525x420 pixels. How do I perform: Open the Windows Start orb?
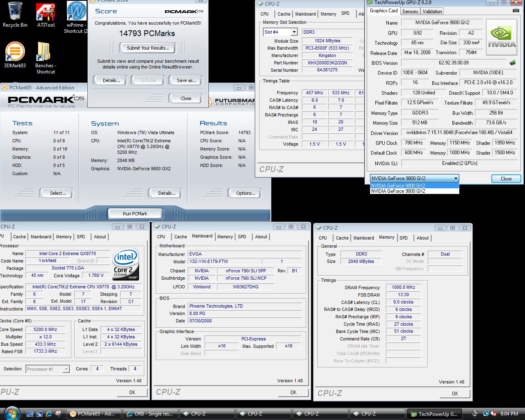pyautogui.click(x=11, y=413)
